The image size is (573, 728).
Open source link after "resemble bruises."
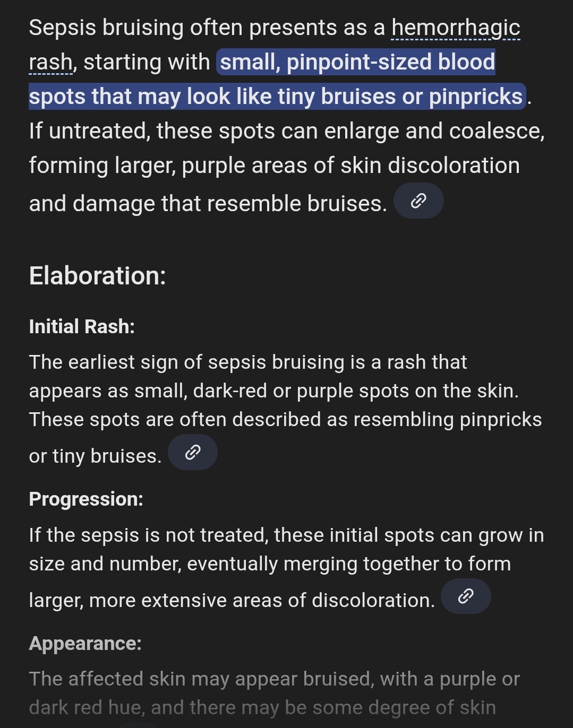tap(418, 201)
